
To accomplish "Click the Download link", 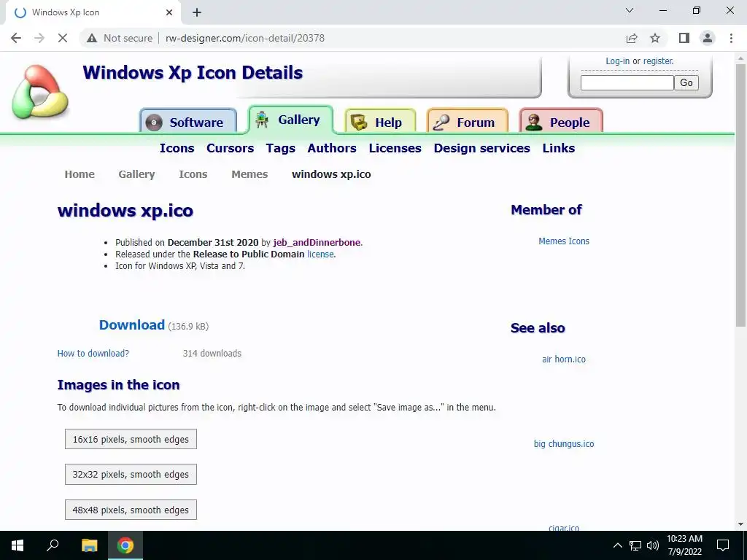I will 132,324.
